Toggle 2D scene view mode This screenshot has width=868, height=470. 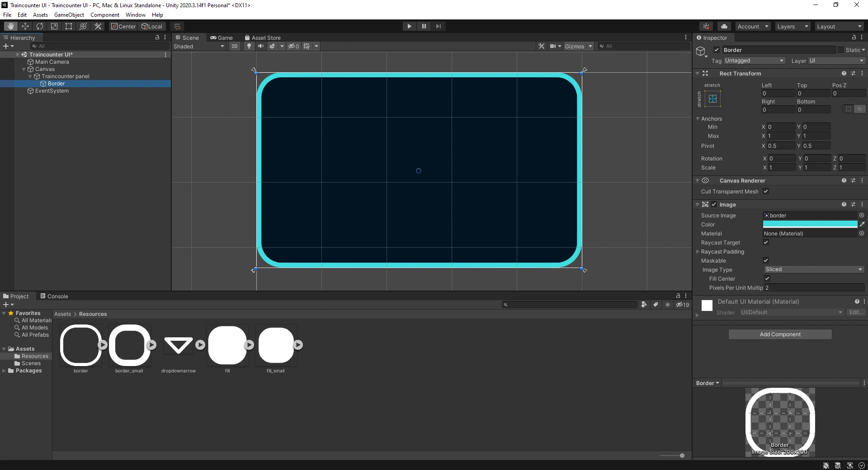tap(234, 46)
